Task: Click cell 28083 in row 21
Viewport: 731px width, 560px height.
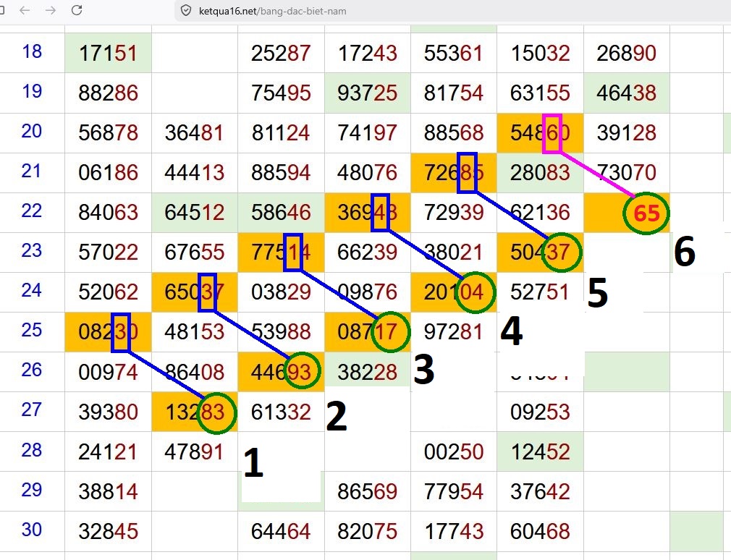Action: 541,172
